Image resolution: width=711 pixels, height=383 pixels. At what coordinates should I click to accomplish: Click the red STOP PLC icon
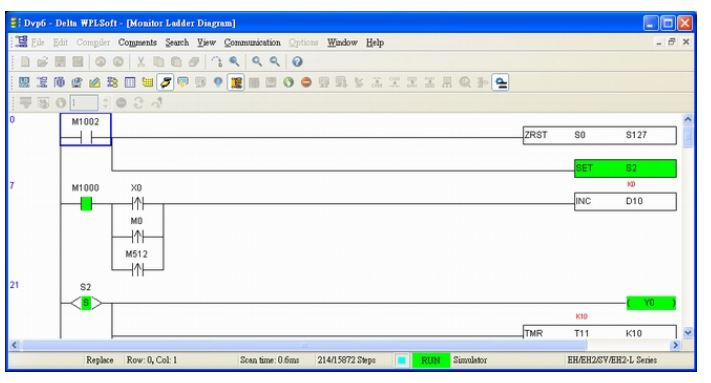point(306,82)
